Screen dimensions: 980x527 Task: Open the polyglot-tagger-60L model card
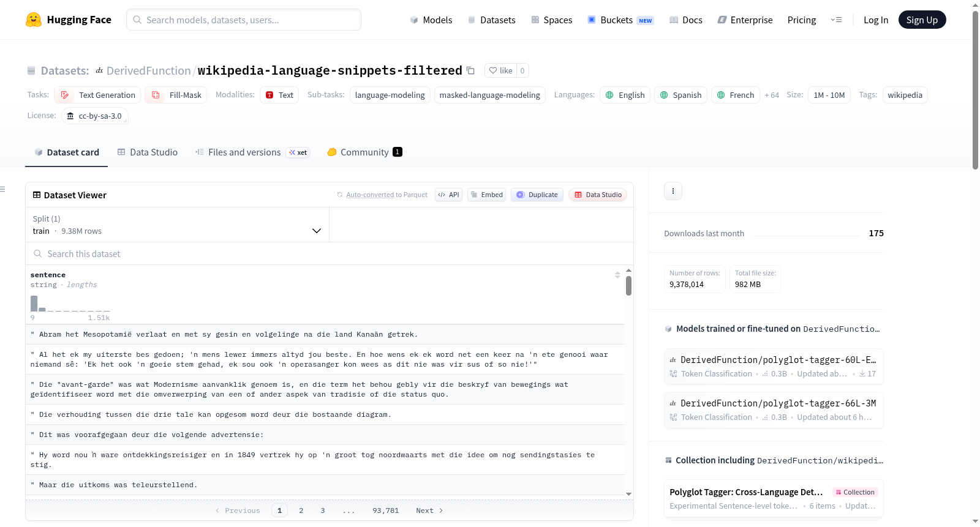pyautogui.click(x=774, y=366)
